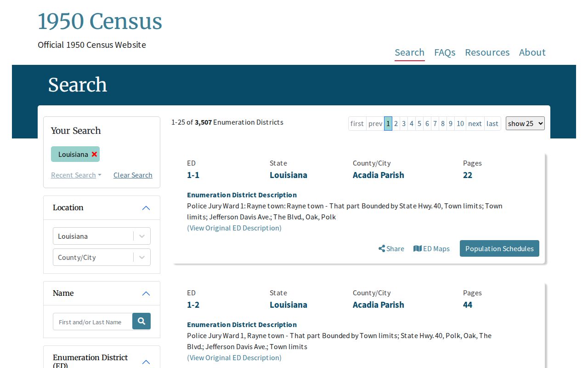This screenshot has height=368, width=588.
Task: Jump to the last results page
Action: [492, 123]
